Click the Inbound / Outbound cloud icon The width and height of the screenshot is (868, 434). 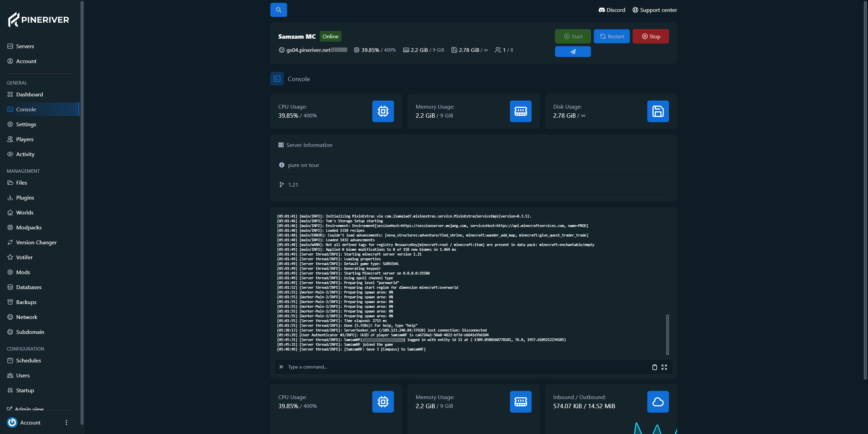(x=658, y=402)
